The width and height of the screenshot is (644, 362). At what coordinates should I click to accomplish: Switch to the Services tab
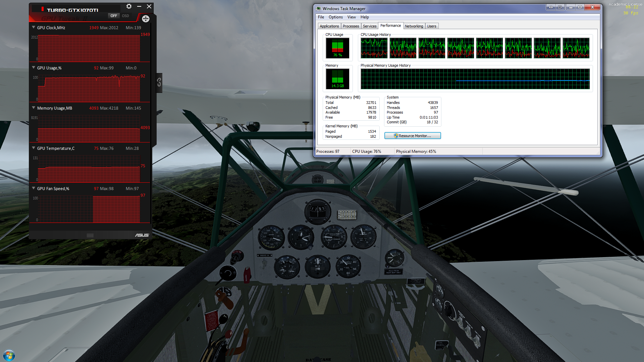coord(370,26)
